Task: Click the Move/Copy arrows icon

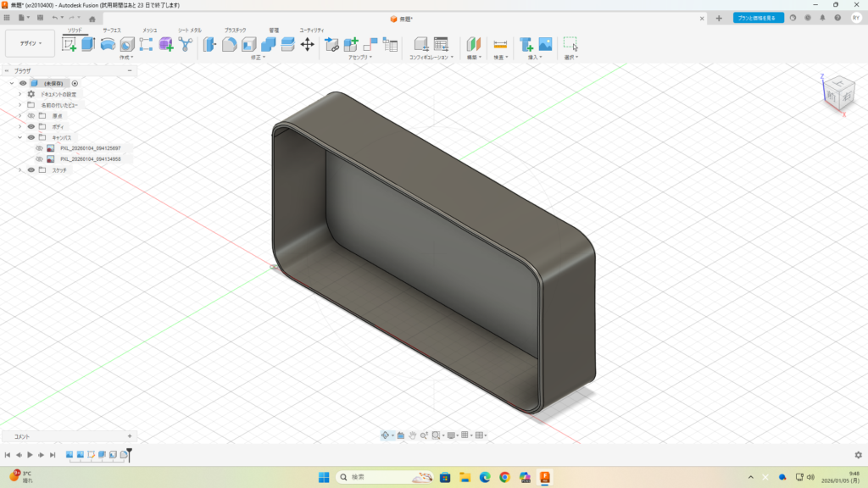Action: (x=308, y=44)
